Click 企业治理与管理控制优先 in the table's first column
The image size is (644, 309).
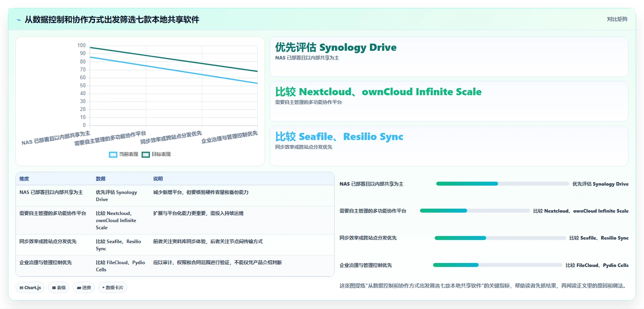click(46, 263)
